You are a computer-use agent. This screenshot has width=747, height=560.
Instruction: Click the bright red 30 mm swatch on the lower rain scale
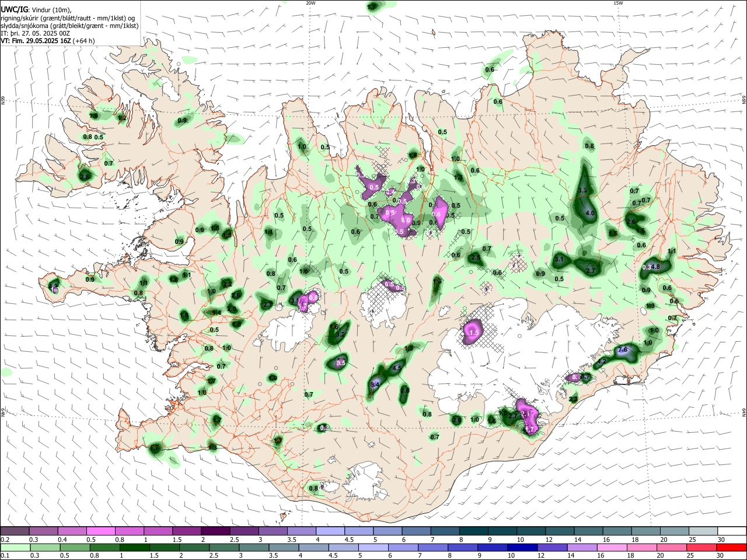coord(731,548)
